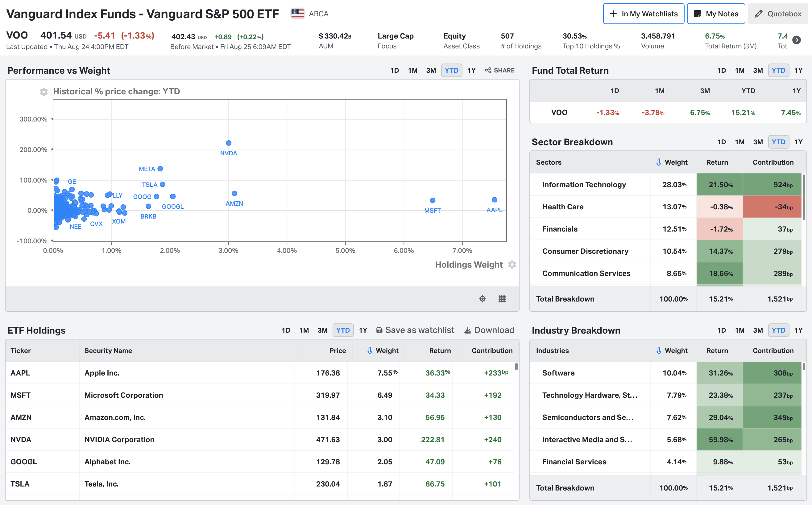The height and width of the screenshot is (505, 812).
Task: Click the gear icon next to Holdings Weight
Action: point(512,265)
